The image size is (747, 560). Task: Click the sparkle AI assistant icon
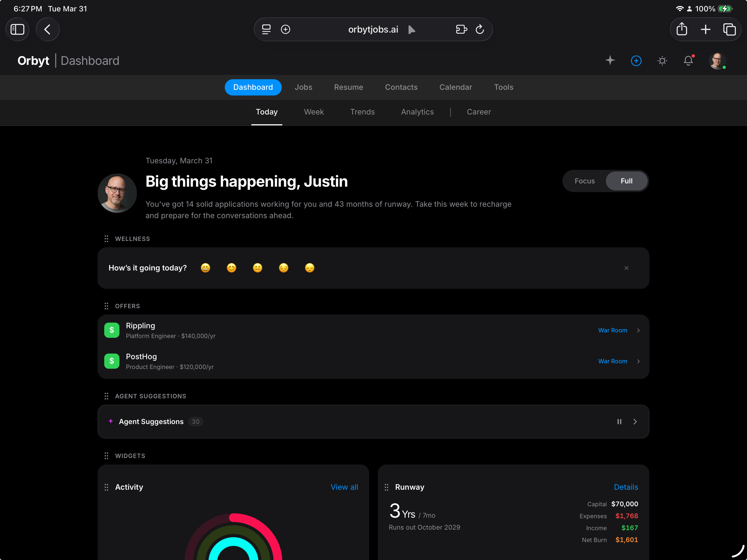(610, 61)
